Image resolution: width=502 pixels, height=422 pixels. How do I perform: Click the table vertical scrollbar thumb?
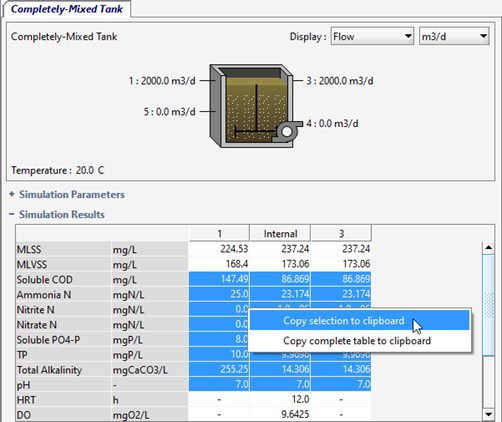pyautogui.click(x=488, y=305)
